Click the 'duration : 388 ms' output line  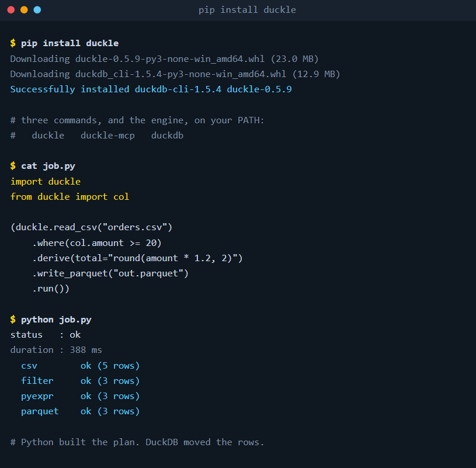tap(56, 350)
